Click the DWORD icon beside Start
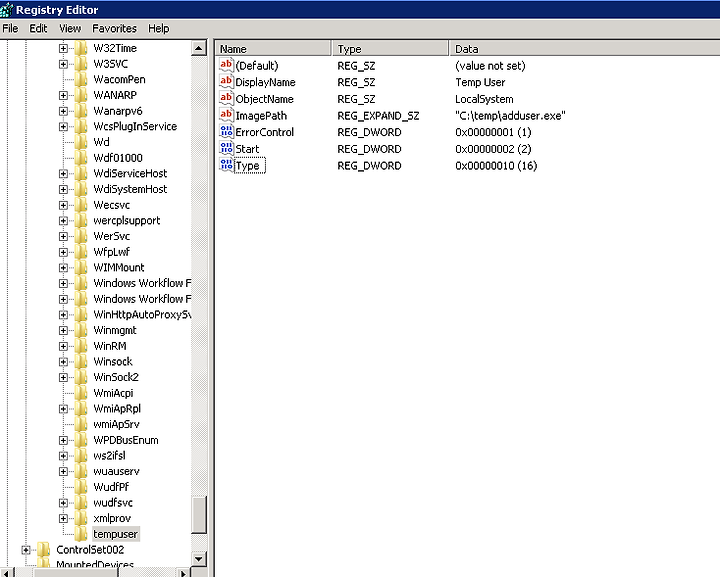720x577 pixels. (x=226, y=148)
